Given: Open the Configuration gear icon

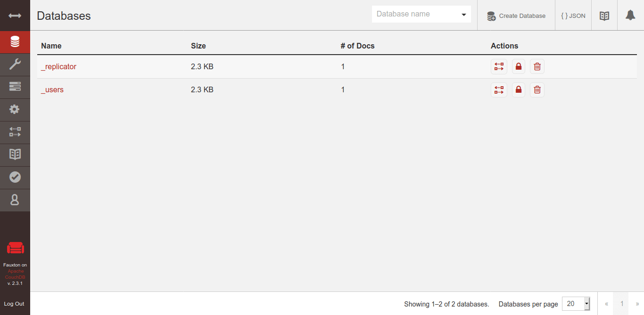Looking at the screenshot, I should pyautogui.click(x=15, y=110).
